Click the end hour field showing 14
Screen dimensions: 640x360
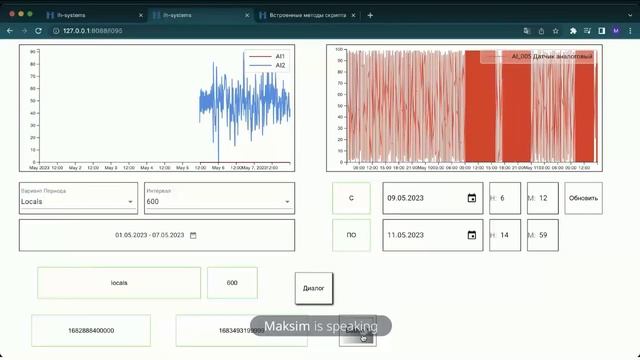pyautogui.click(x=505, y=235)
